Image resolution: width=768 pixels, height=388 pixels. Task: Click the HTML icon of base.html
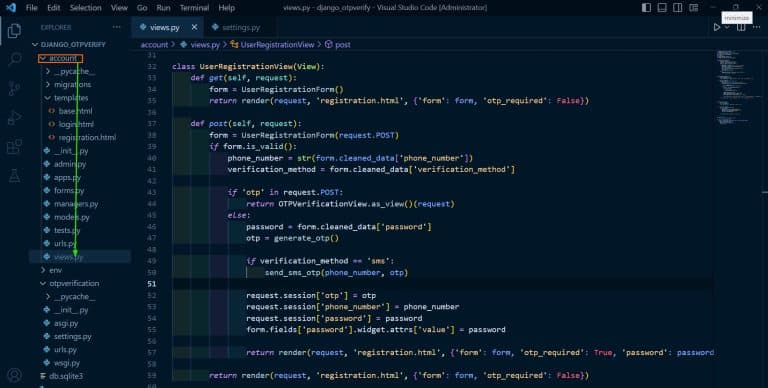[x=51, y=111]
